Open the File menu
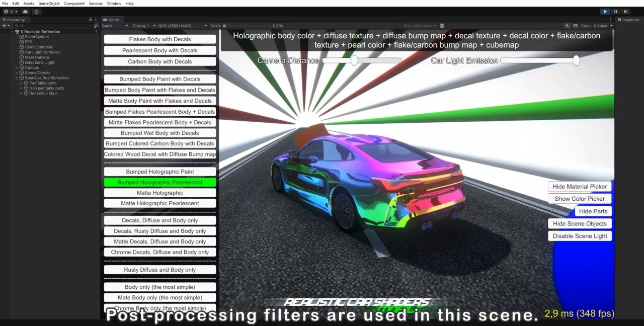Viewport: 644px width, 326px height. (5, 4)
